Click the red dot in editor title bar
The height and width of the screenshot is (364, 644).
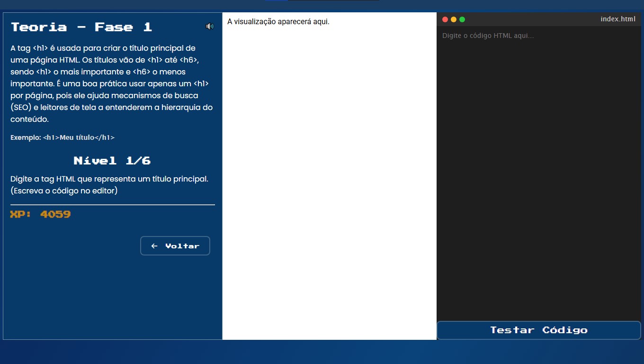click(445, 19)
